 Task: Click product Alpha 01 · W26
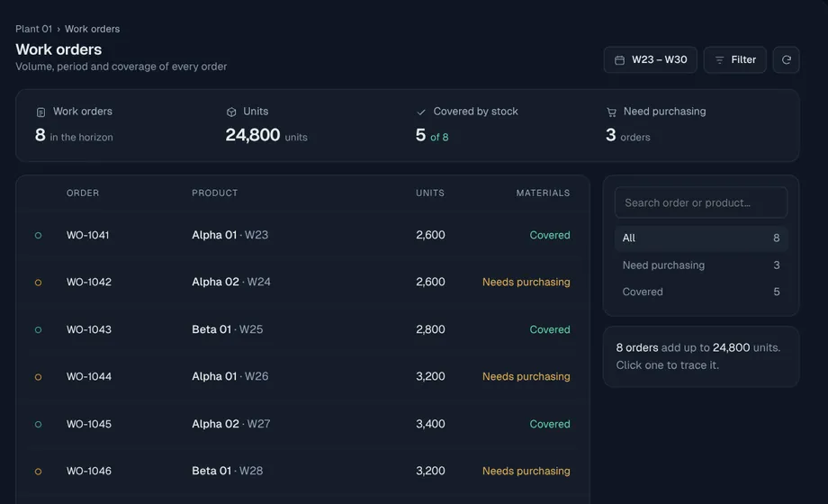229,377
